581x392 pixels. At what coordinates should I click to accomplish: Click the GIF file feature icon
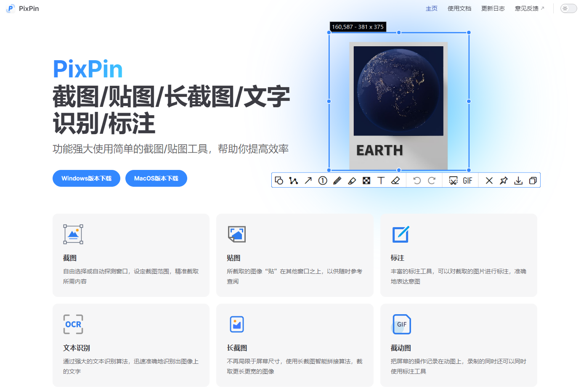coord(401,324)
